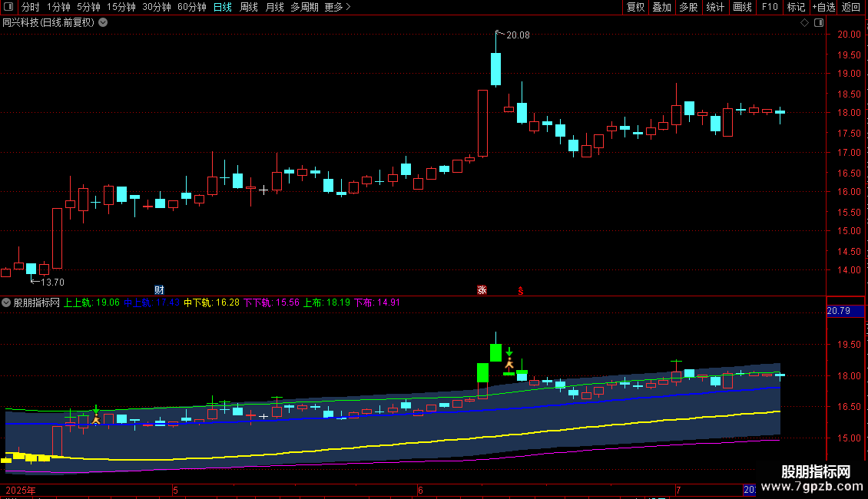Screen dimensions: 868x499
Task: Open the 多股 multi-stock view
Action: click(x=688, y=7)
